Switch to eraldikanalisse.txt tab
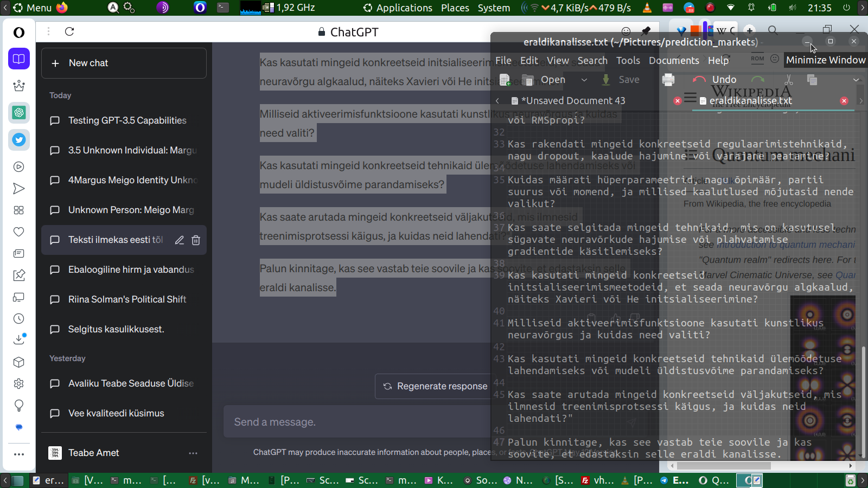This screenshot has height=488, width=868. pyautogui.click(x=751, y=101)
